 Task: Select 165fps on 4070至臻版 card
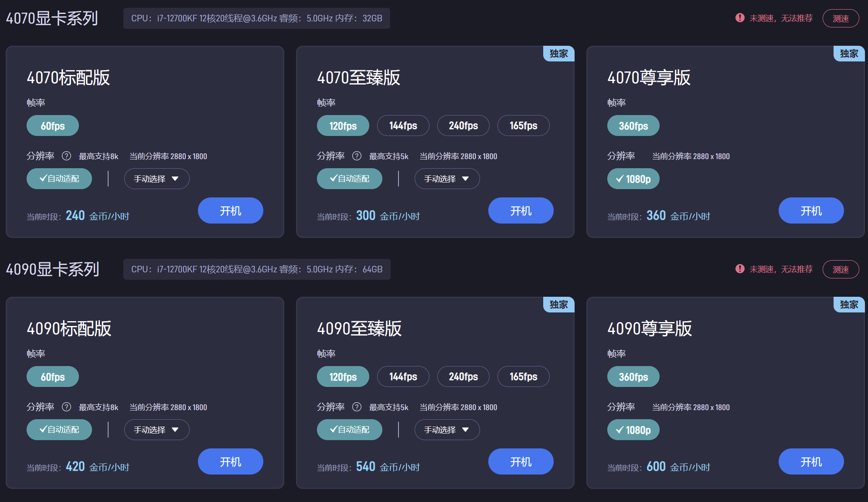tap(523, 126)
